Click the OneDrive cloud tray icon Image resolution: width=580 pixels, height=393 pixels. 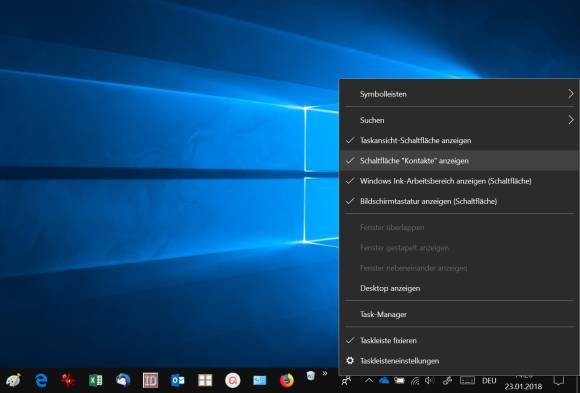pos(384,380)
